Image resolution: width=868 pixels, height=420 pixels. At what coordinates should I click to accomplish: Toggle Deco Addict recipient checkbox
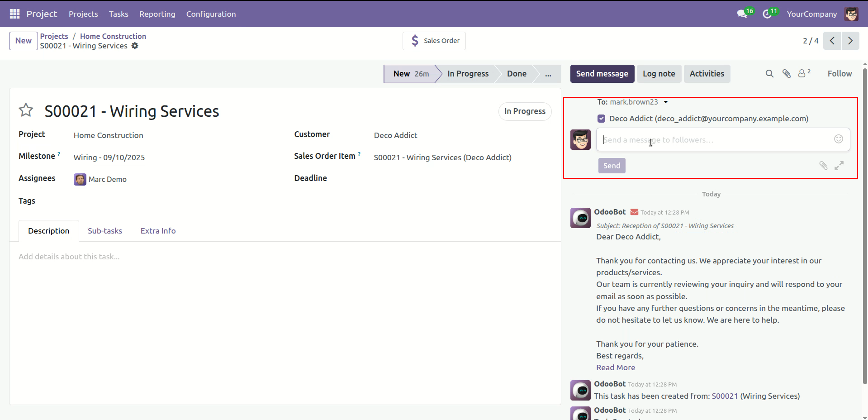pyautogui.click(x=601, y=119)
